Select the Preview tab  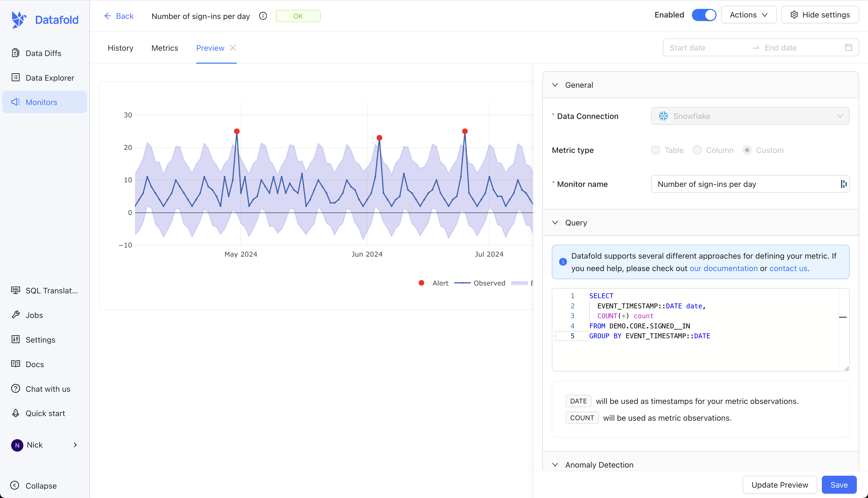(x=210, y=48)
